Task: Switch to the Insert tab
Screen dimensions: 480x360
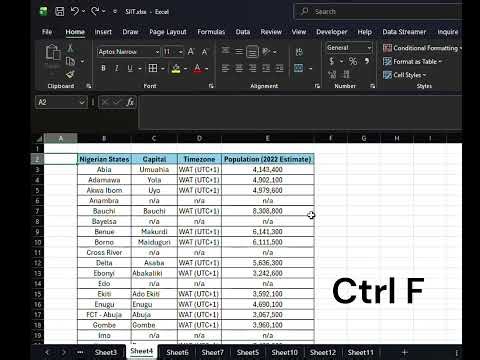Action: tap(103, 32)
